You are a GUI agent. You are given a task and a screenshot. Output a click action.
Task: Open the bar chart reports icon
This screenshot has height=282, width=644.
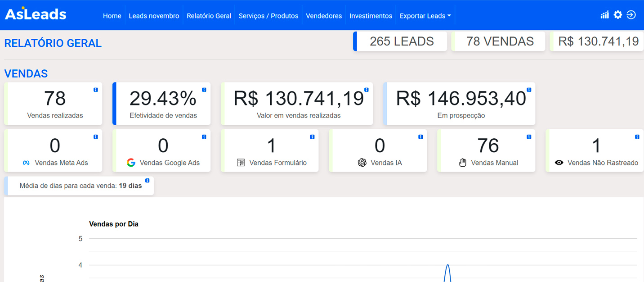pyautogui.click(x=604, y=15)
